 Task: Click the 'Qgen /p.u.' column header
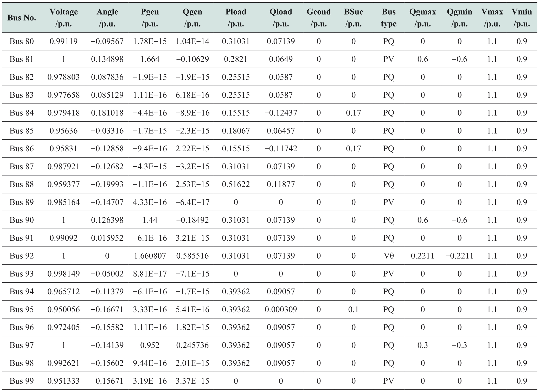coord(192,18)
